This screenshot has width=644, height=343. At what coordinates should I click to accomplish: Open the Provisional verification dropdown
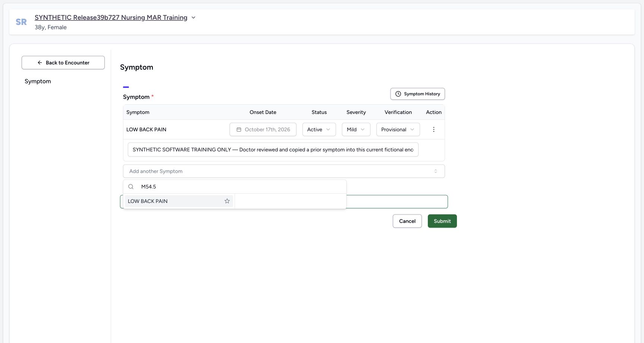click(398, 130)
